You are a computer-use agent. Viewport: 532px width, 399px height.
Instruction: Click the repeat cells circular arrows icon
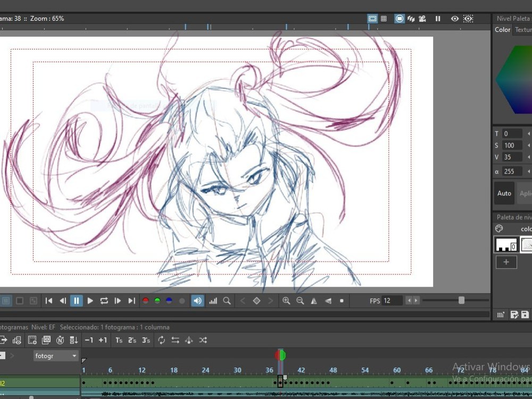[x=162, y=340]
